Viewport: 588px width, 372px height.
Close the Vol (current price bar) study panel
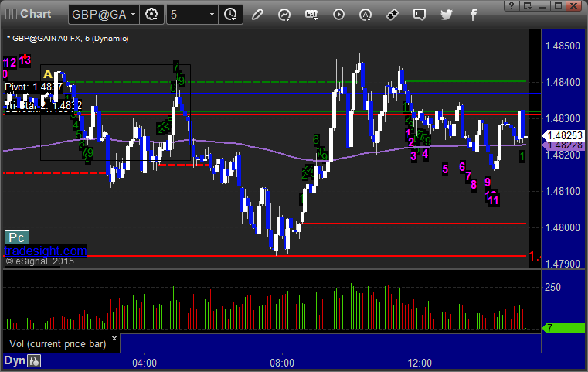click(114, 339)
